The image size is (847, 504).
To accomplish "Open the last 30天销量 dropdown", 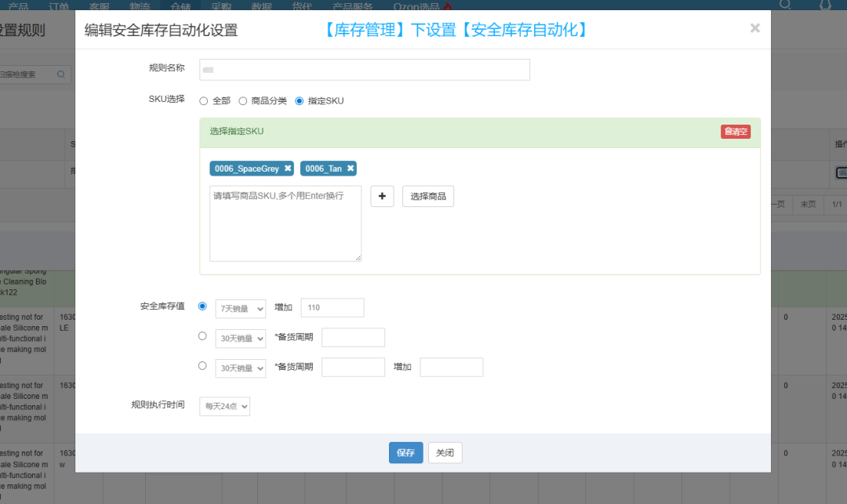I will point(240,367).
